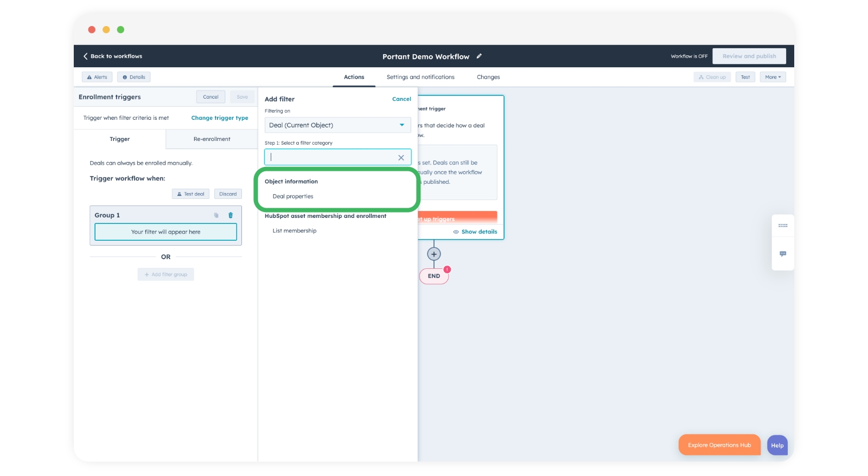Show details of the enrollment trigger
Image resolution: width=868 pixels, height=476 pixels.
475,231
